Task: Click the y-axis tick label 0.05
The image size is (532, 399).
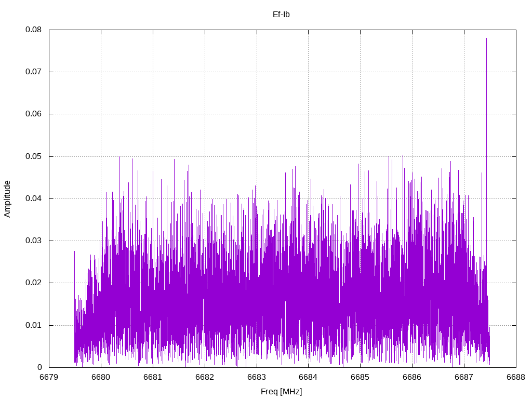Action: click(x=34, y=156)
